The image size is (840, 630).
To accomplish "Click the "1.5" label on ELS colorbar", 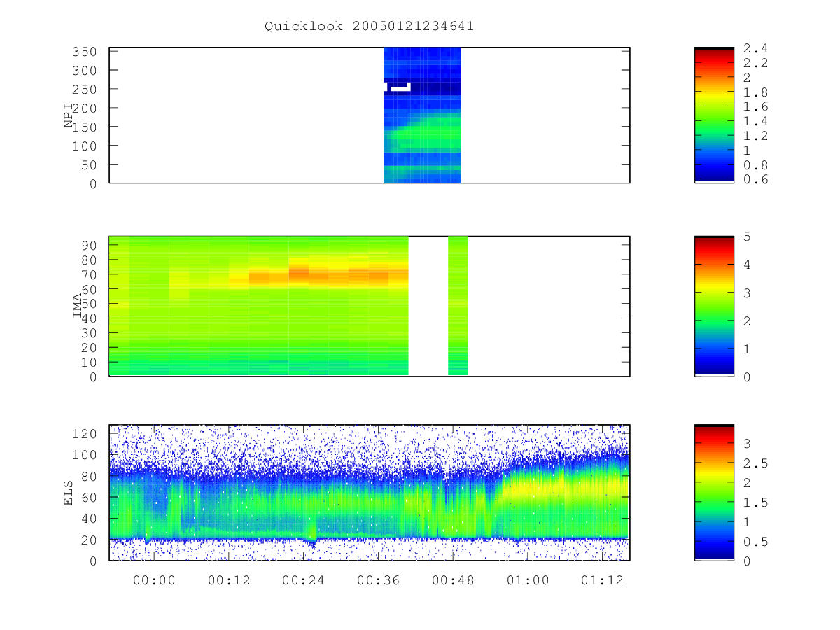I will point(755,503).
